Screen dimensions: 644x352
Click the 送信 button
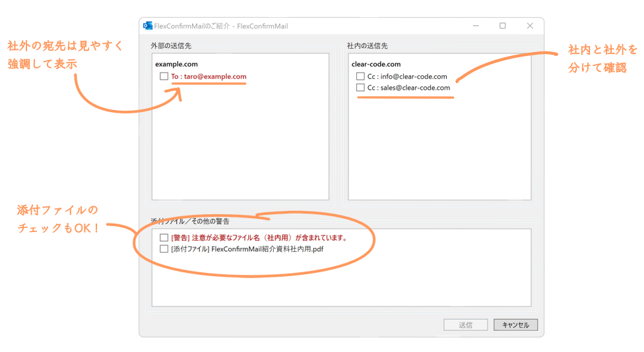465,325
